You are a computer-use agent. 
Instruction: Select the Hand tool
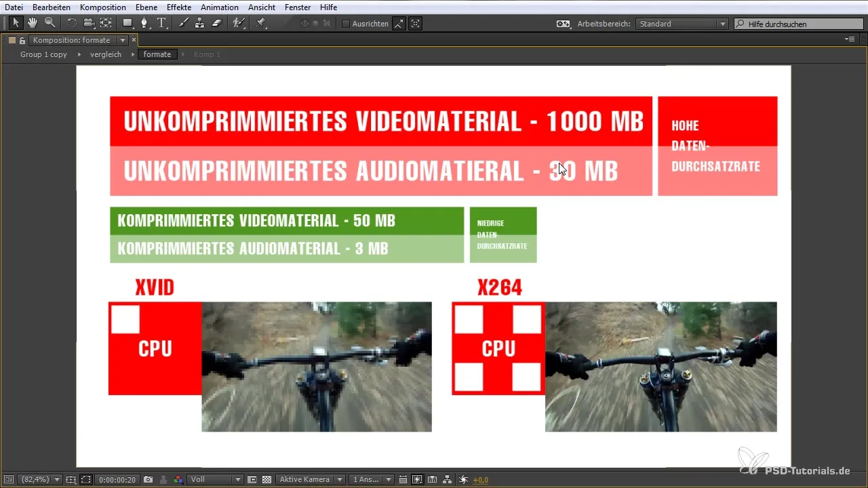[33, 23]
